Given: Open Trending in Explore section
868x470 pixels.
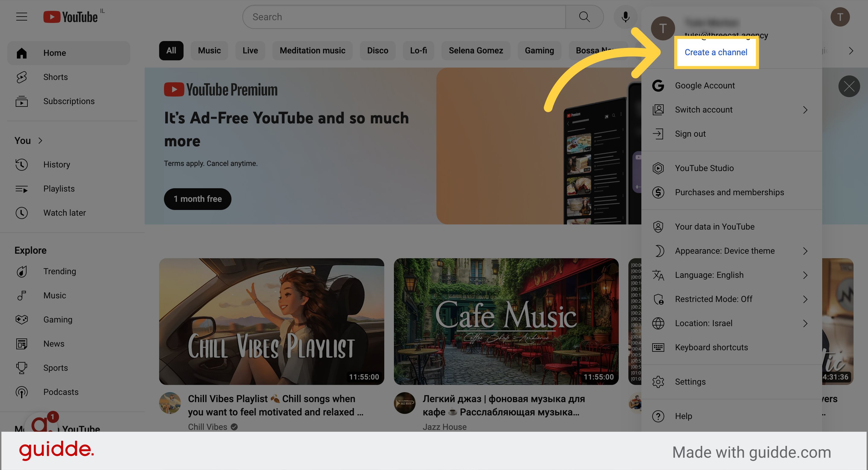Looking at the screenshot, I should (69, 272).
